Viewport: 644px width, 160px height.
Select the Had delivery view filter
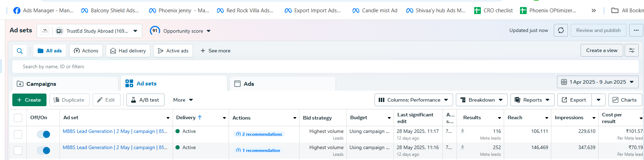coord(128,51)
